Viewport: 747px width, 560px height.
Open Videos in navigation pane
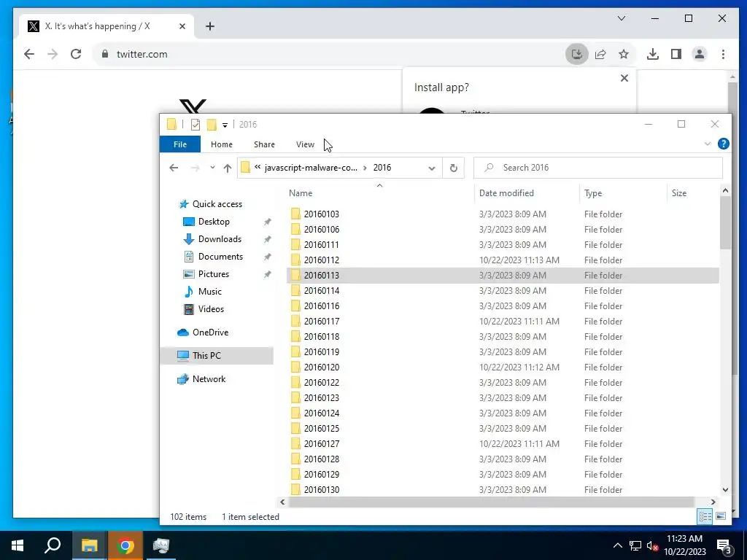click(x=211, y=309)
